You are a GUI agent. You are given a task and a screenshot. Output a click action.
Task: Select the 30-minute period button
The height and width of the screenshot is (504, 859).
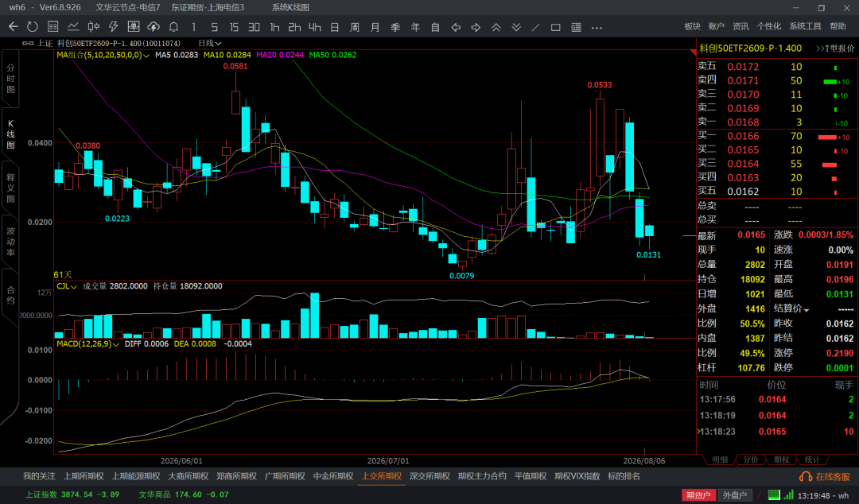coord(255,27)
